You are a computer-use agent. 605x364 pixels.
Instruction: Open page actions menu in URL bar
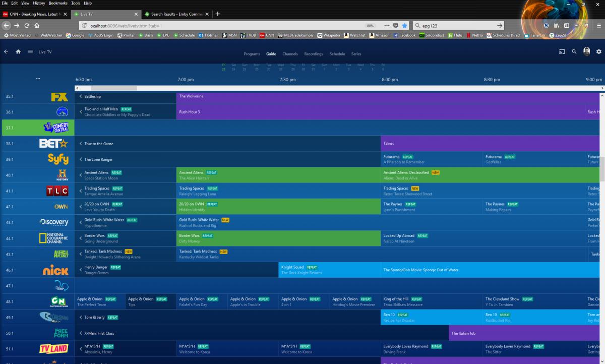pos(387,25)
